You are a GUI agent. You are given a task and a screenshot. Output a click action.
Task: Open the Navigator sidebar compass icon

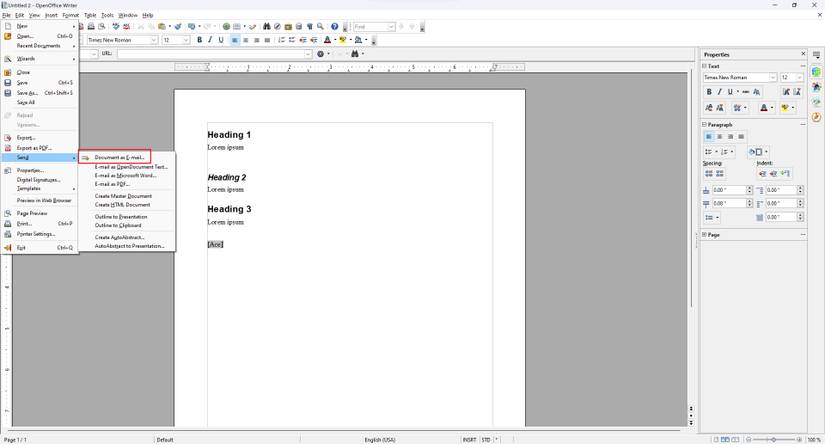pyautogui.click(x=817, y=117)
